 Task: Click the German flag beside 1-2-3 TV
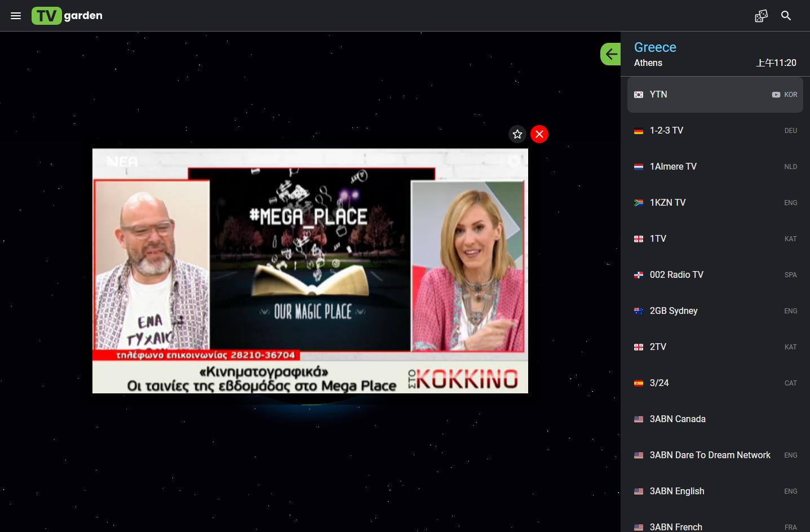coord(639,131)
